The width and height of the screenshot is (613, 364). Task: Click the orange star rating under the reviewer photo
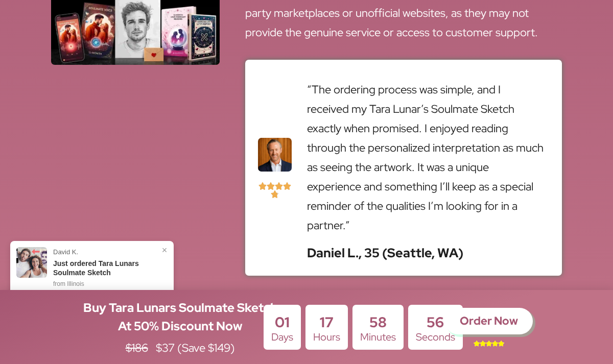pos(275,190)
